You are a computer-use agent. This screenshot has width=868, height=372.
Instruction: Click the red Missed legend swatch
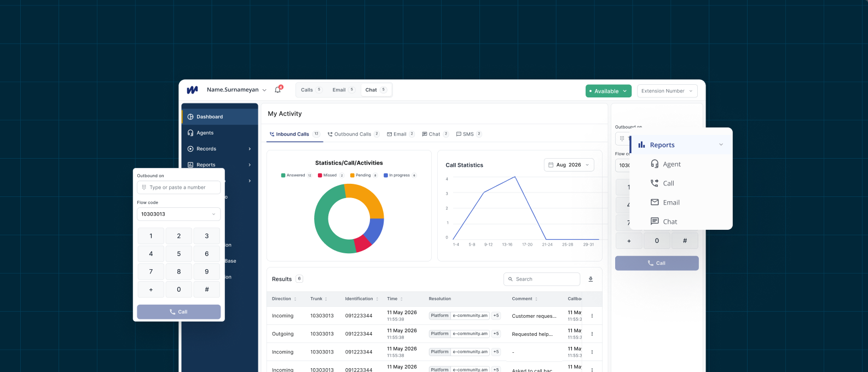point(320,176)
